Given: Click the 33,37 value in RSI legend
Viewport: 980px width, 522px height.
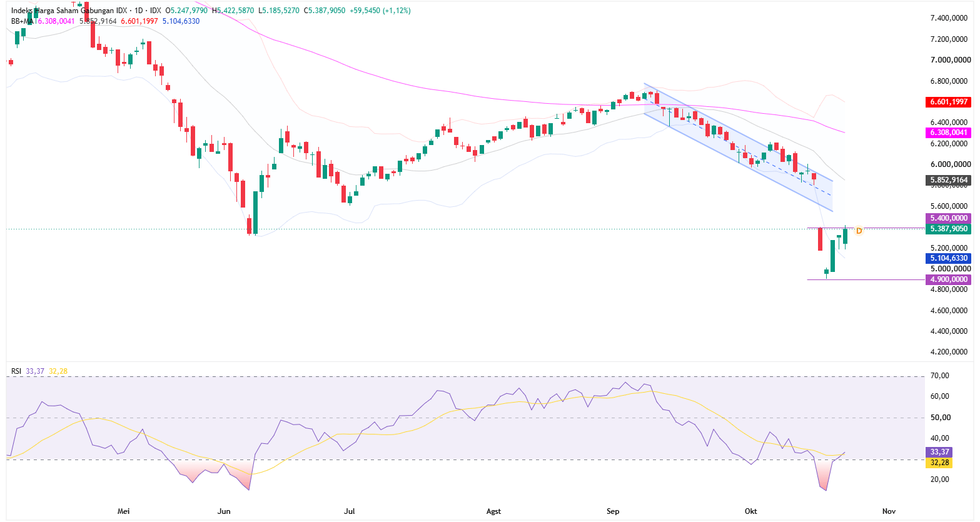Looking at the screenshot, I should (x=35, y=371).
